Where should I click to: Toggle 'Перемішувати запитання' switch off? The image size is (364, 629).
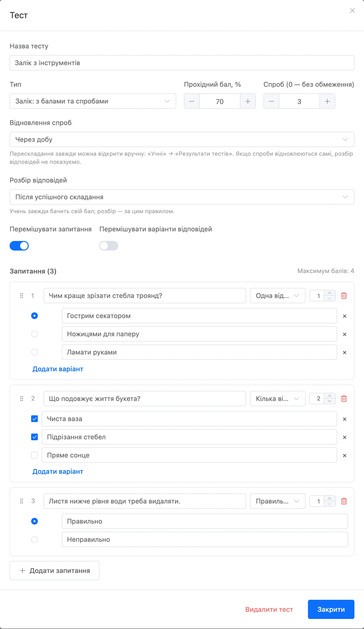[x=19, y=246]
